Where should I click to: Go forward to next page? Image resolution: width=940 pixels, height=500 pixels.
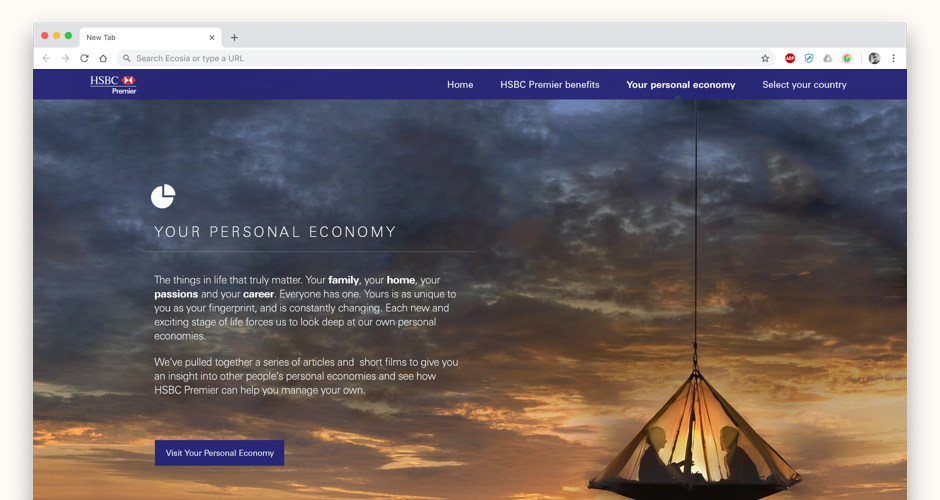tap(65, 58)
